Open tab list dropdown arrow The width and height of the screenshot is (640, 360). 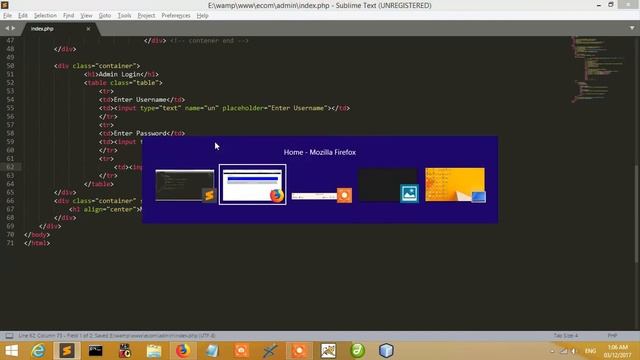[632, 28]
